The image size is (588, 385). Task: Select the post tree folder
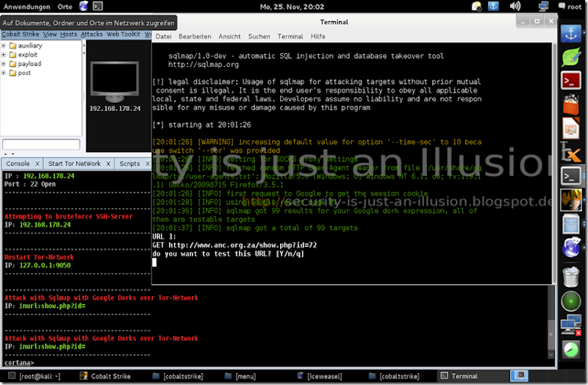pyautogui.click(x=20, y=73)
